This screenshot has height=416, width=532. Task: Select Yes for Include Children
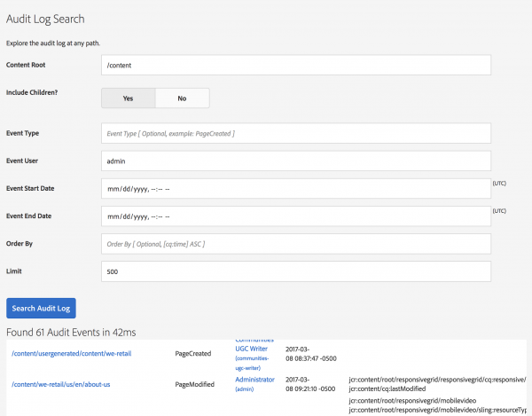click(x=129, y=98)
